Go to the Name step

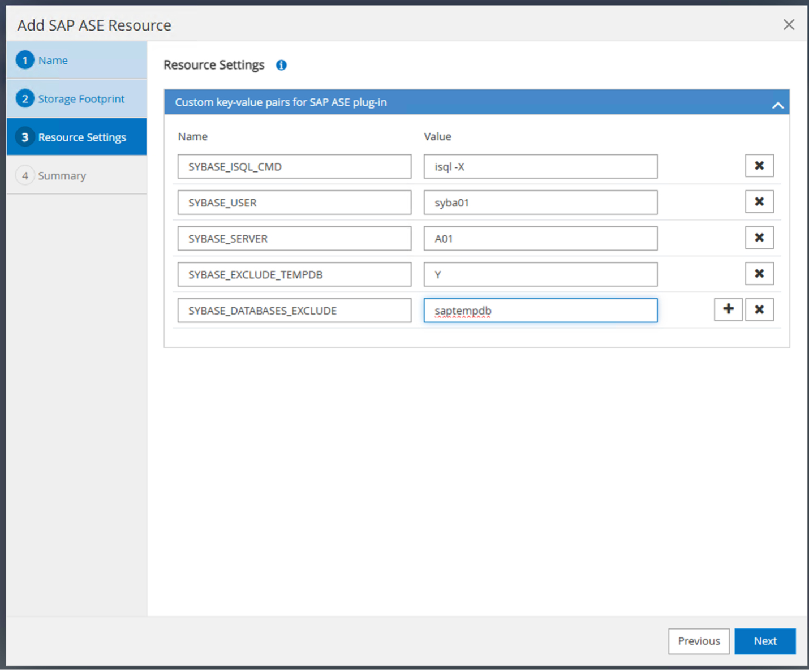(x=53, y=61)
